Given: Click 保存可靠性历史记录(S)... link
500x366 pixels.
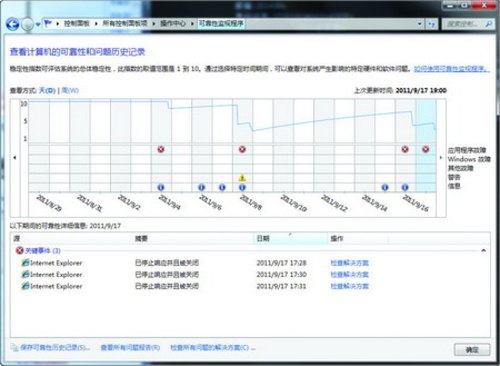Looking at the screenshot, I should [55, 347].
